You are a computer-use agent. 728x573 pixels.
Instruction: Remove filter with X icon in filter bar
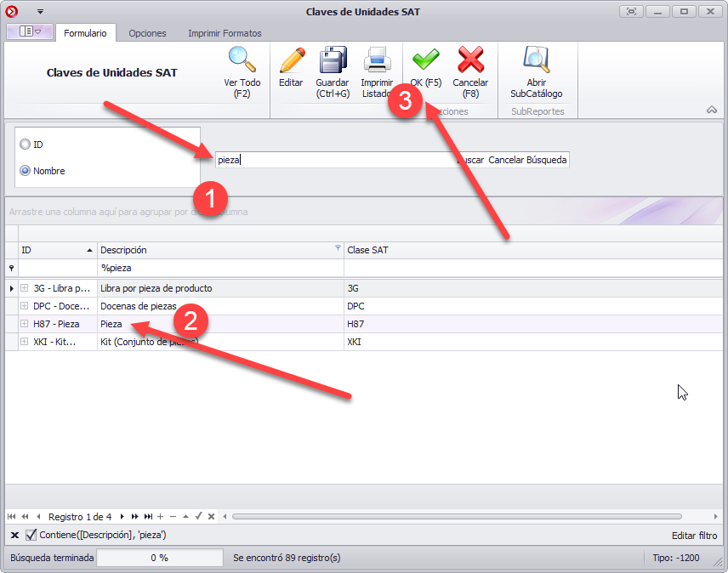coord(14,535)
